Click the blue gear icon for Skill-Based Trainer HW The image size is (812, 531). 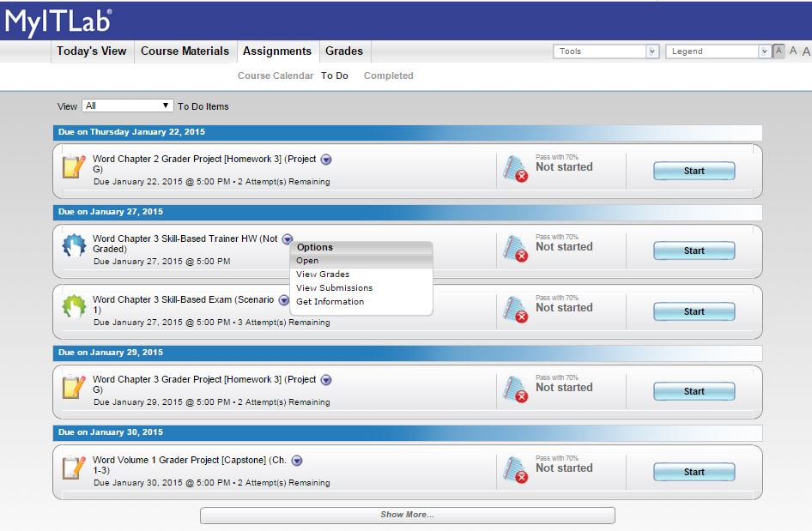point(75,246)
